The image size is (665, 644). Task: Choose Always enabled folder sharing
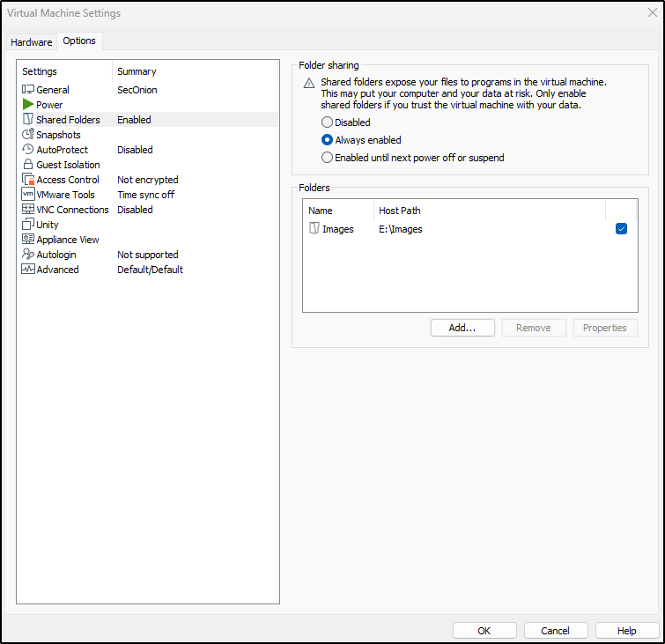328,140
